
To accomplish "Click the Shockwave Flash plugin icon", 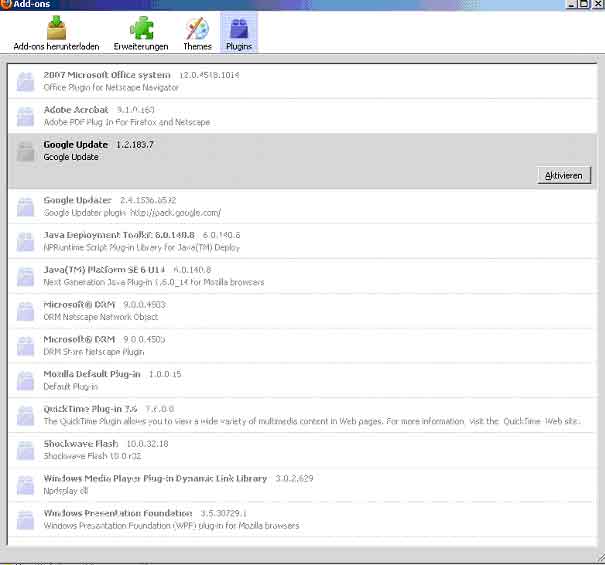I will (x=25, y=450).
